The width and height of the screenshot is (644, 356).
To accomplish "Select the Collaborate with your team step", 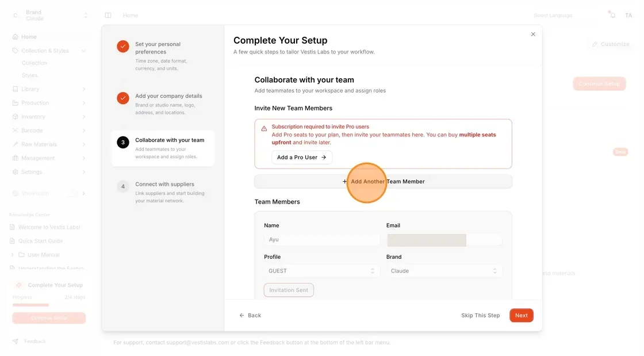I will pos(163,148).
